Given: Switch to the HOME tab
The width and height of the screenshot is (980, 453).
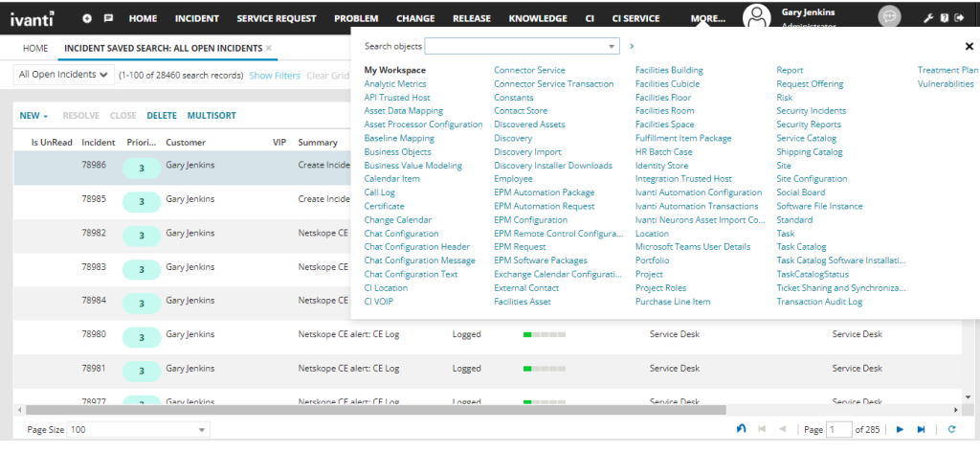Looking at the screenshot, I should coord(35,48).
